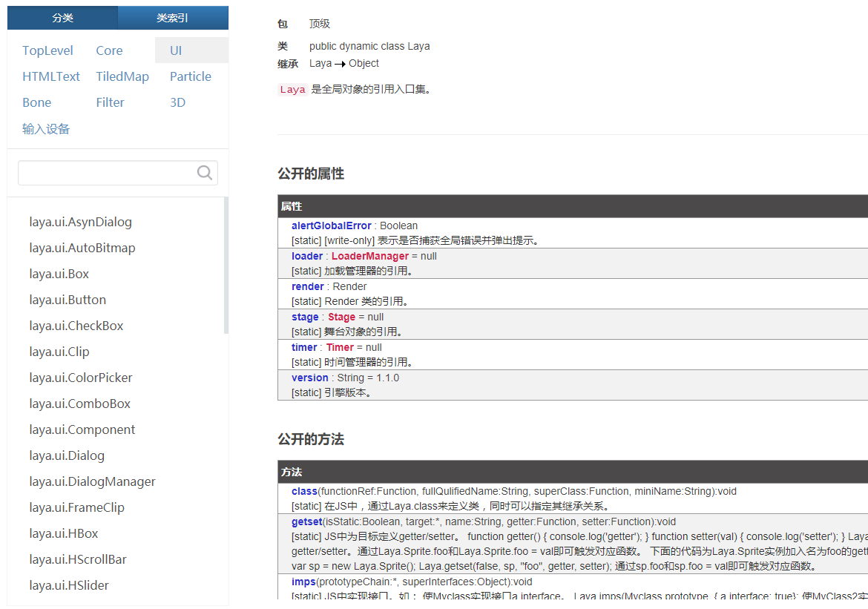
Task: Click the red Laya code label
Action: point(292,90)
